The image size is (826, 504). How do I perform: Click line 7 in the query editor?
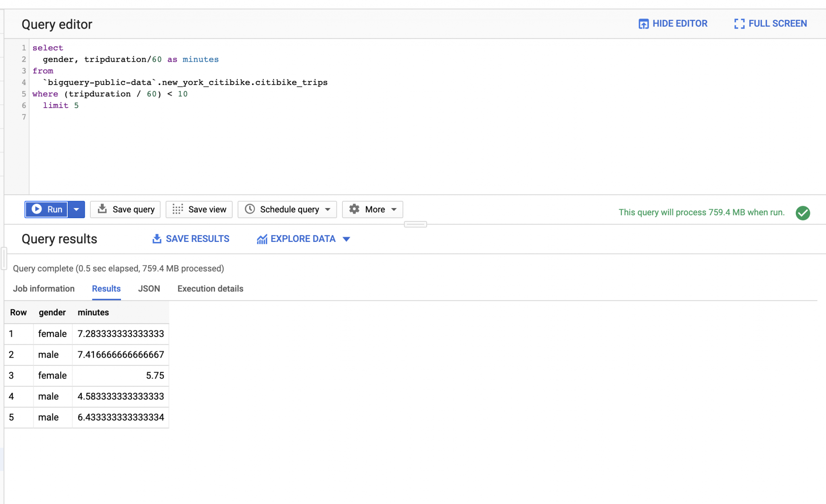coord(121,117)
